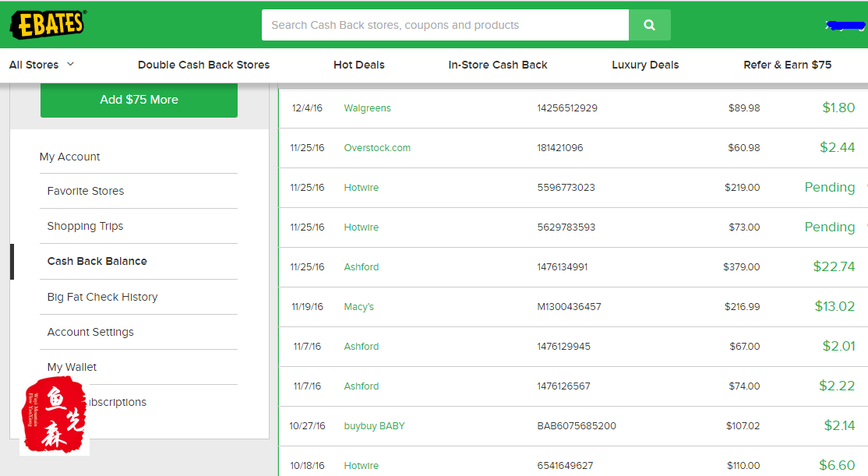868x476 pixels.
Task: Click the $13.02 cash back amount
Action: [x=834, y=307]
